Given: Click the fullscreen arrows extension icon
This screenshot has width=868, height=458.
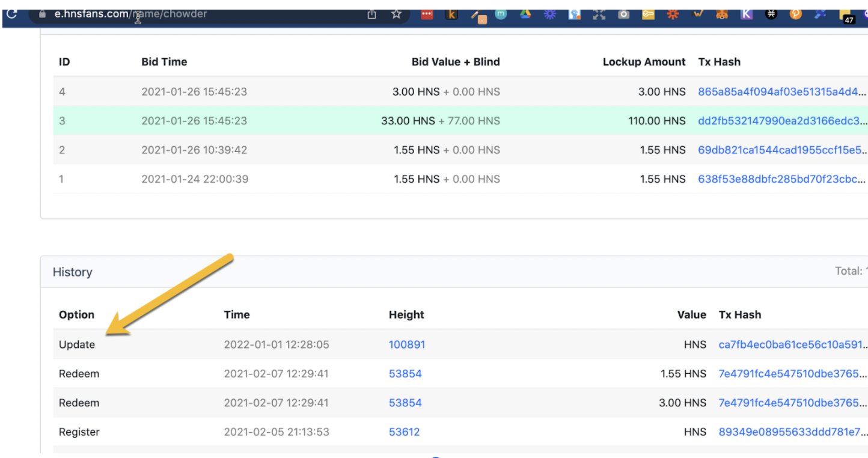Looking at the screenshot, I should click(599, 14).
